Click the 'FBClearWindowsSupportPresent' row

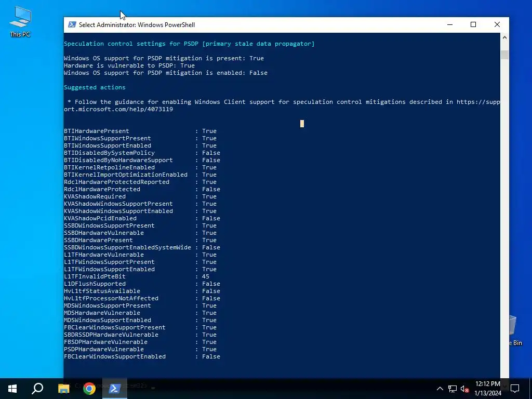coord(140,327)
